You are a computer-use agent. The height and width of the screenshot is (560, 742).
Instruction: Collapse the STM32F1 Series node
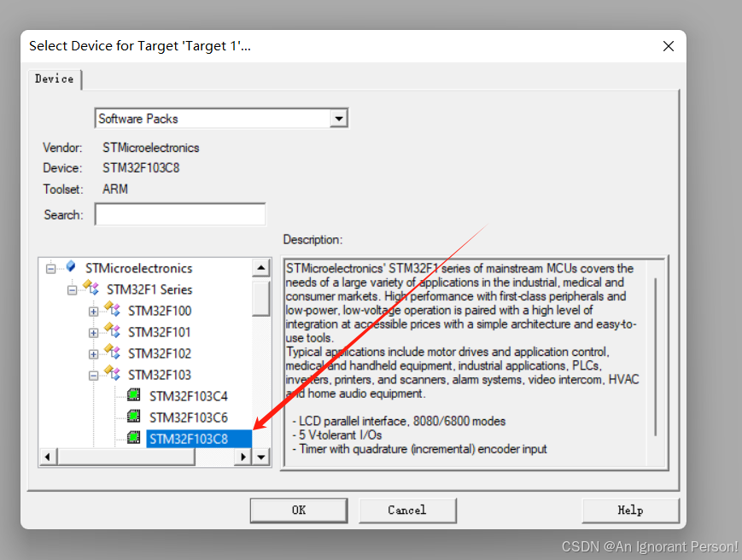pos(72,290)
